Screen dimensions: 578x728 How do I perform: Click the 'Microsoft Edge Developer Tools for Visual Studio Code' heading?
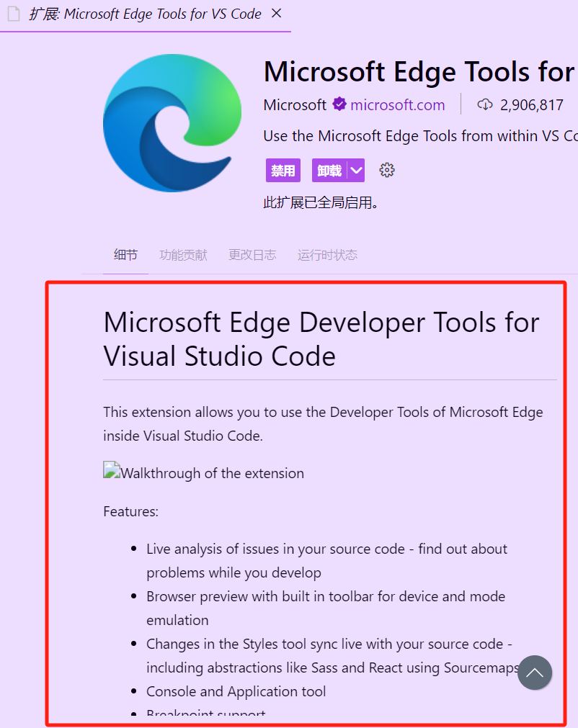(321, 339)
